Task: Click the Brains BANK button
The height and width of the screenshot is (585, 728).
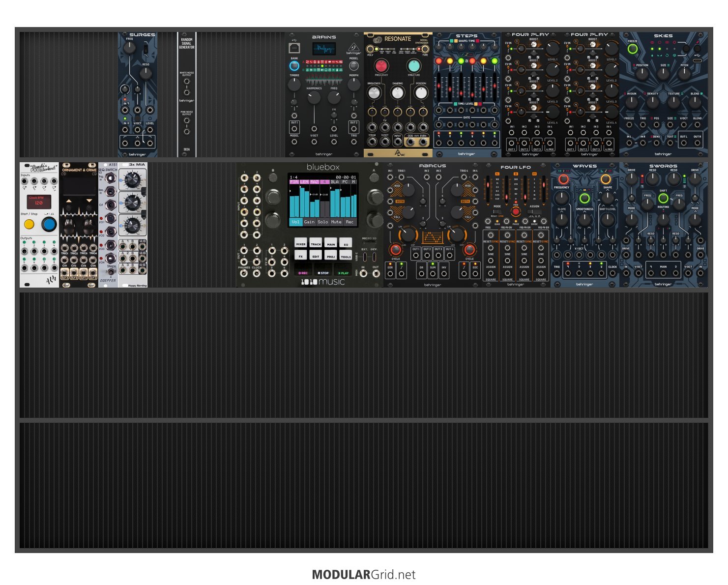Action: pos(294,66)
